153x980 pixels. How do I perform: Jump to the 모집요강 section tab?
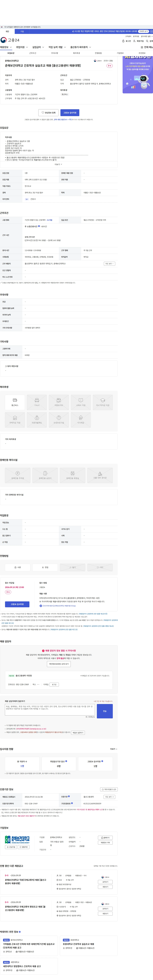(11, 53)
